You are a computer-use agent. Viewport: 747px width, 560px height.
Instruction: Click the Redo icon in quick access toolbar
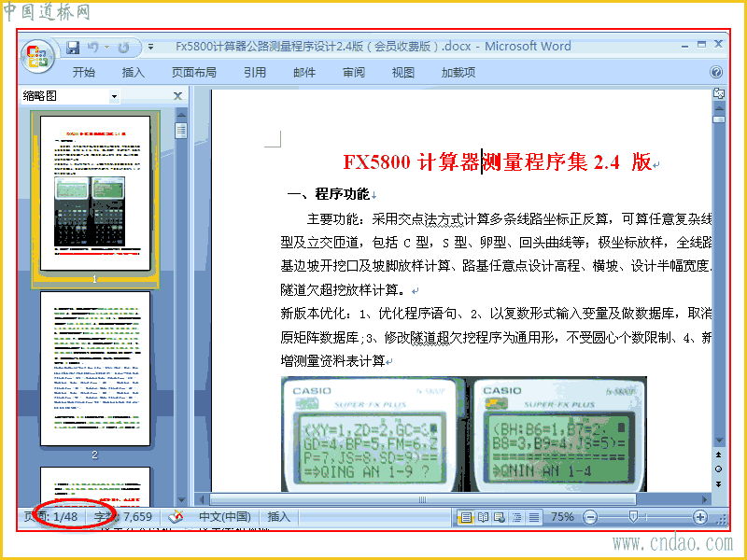click(124, 48)
